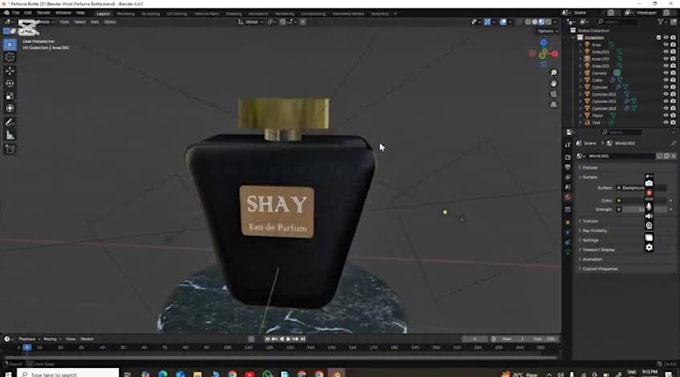
Task: Toggle camera view in viewport
Action: click(x=554, y=94)
